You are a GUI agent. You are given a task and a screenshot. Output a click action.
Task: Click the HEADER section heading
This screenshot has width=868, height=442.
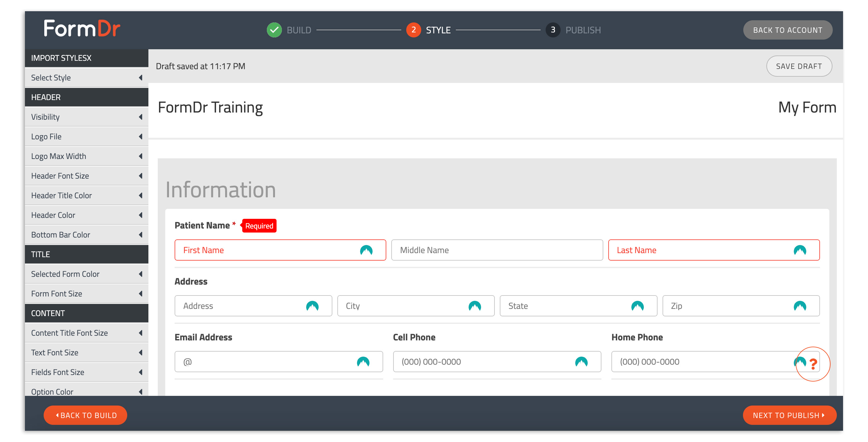(87, 97)
